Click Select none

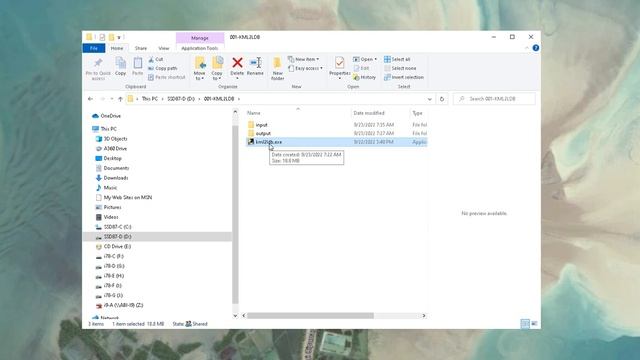pos(400,68)
